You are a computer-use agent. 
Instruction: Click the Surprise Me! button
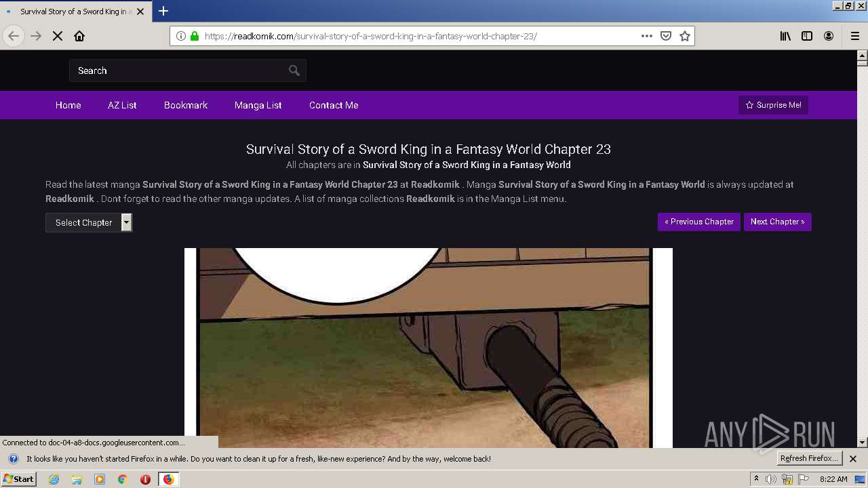773,105
